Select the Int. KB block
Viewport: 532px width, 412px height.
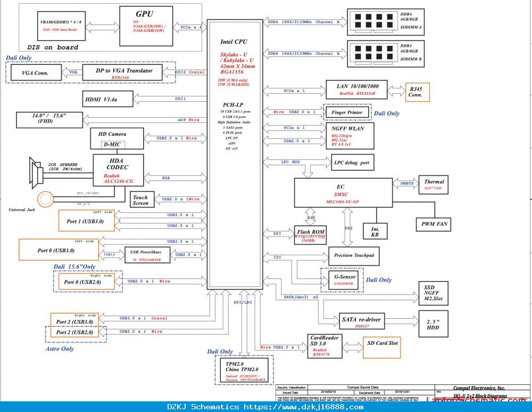375,232
